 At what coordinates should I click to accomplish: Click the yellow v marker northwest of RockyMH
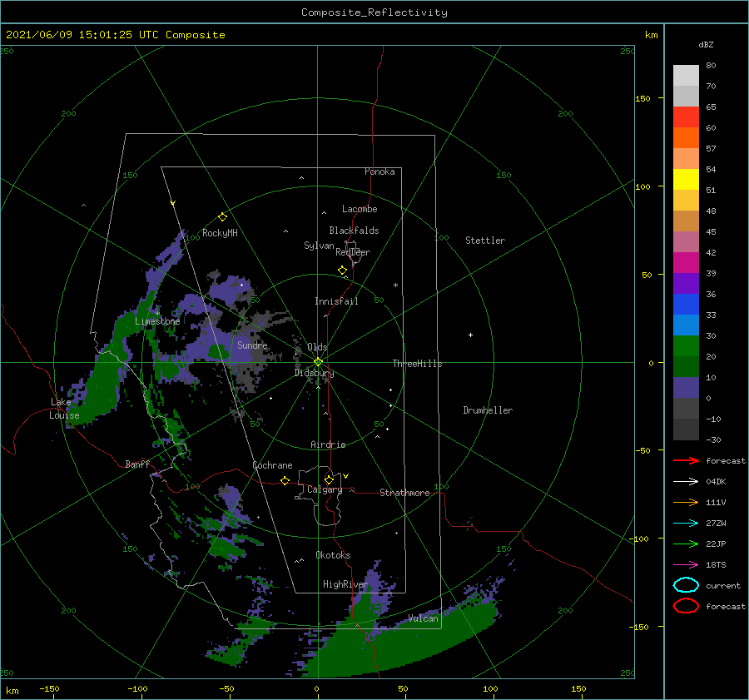[x=173, y=203]
